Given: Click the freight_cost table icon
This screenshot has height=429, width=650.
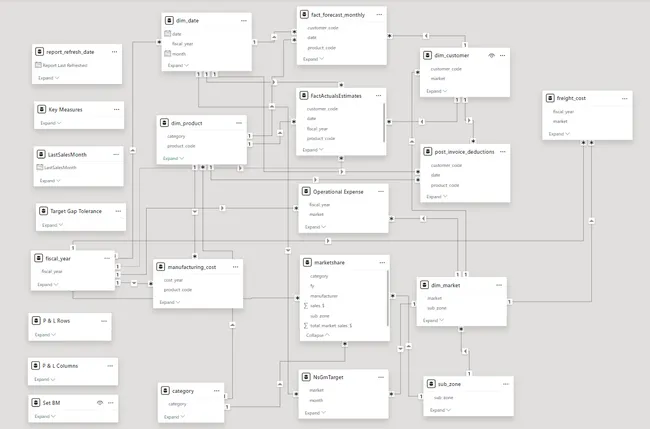Looking at the screenshot, I should [x=550, y=98].
